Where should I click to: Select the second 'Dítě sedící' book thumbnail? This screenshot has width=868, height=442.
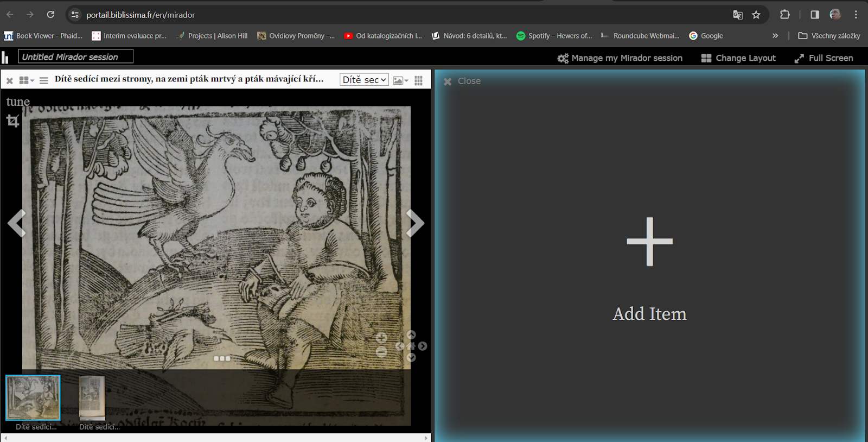(92, 398)
